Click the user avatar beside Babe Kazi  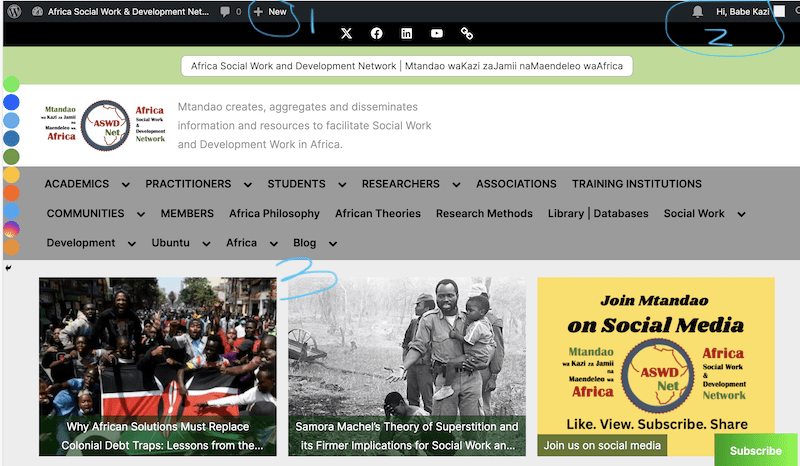779,11
